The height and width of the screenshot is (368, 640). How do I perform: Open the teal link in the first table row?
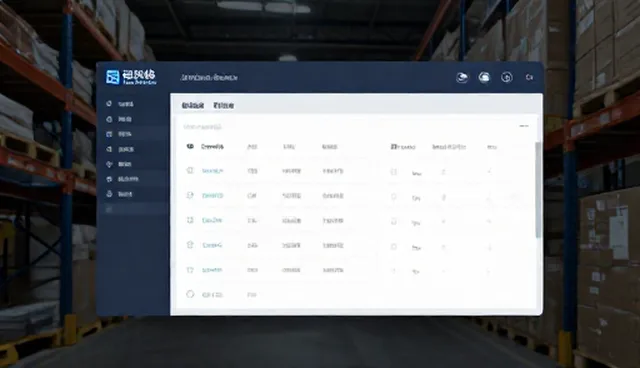213,171
